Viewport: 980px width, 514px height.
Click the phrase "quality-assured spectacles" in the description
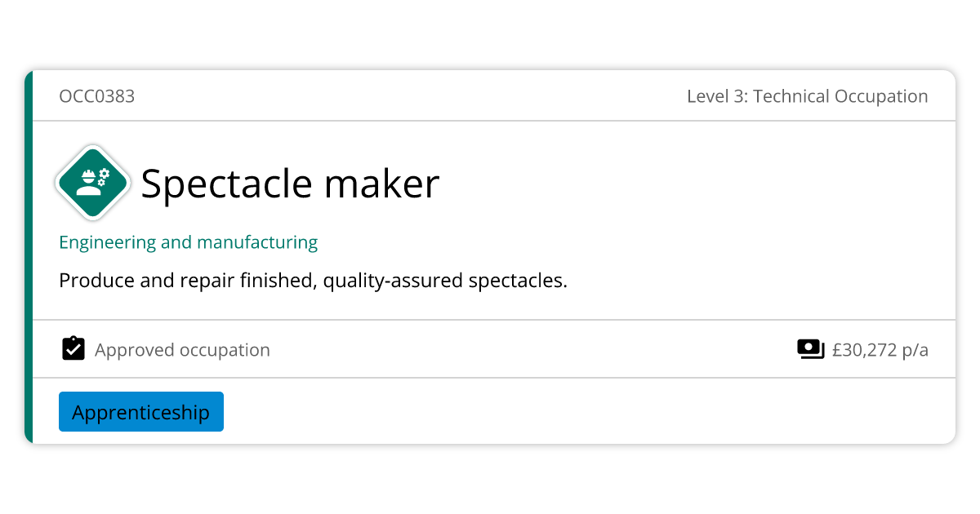coord(444,281)
